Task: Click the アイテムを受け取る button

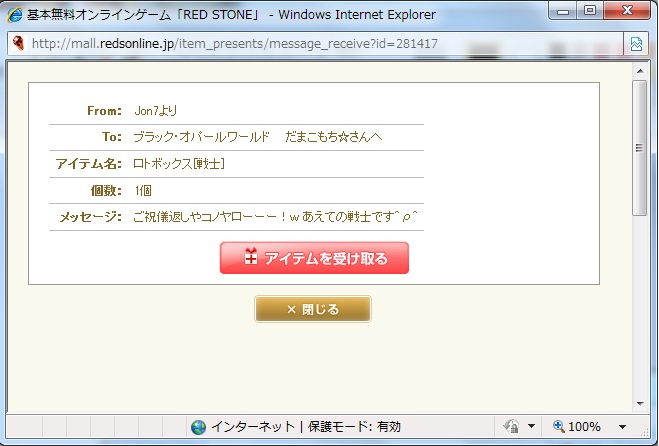Action: 314,258
